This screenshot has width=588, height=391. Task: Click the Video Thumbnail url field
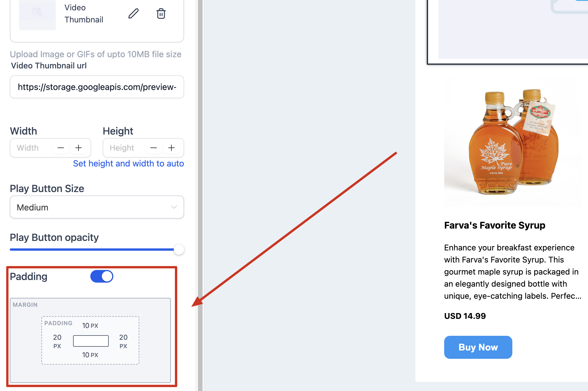tap(97, 87)
